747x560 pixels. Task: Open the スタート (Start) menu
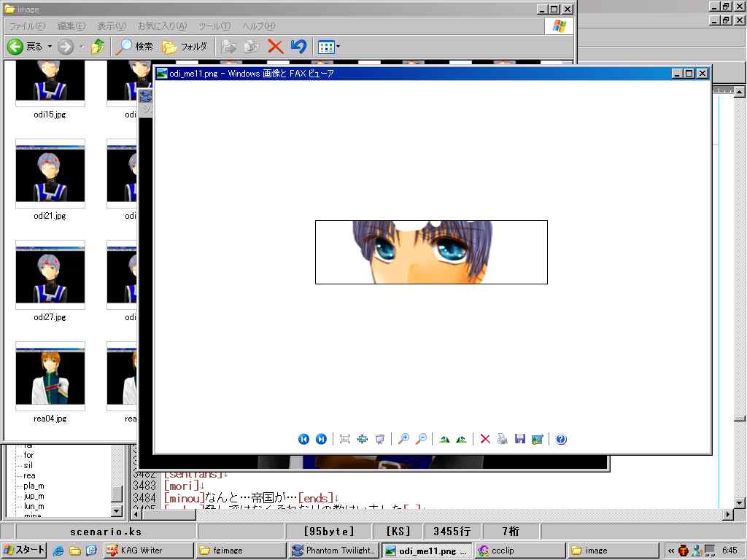(x=24, y=551)
